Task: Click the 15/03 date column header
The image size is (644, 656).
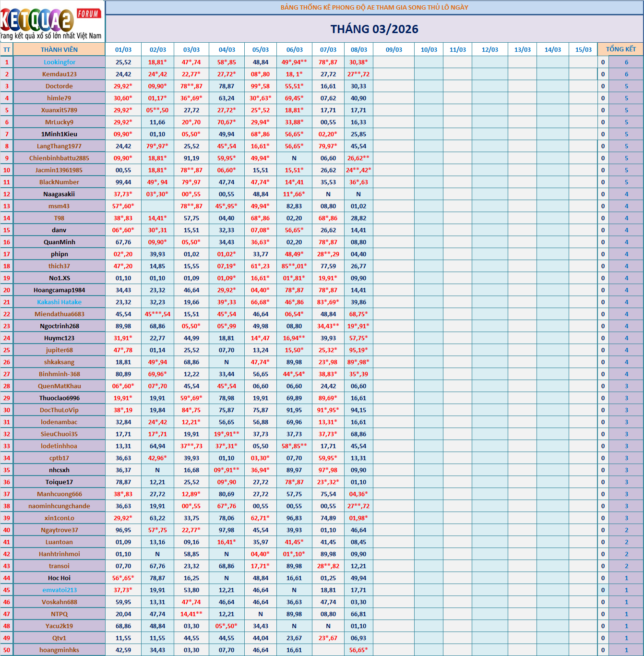Action: pyautogui.click(x=583, y=50)
